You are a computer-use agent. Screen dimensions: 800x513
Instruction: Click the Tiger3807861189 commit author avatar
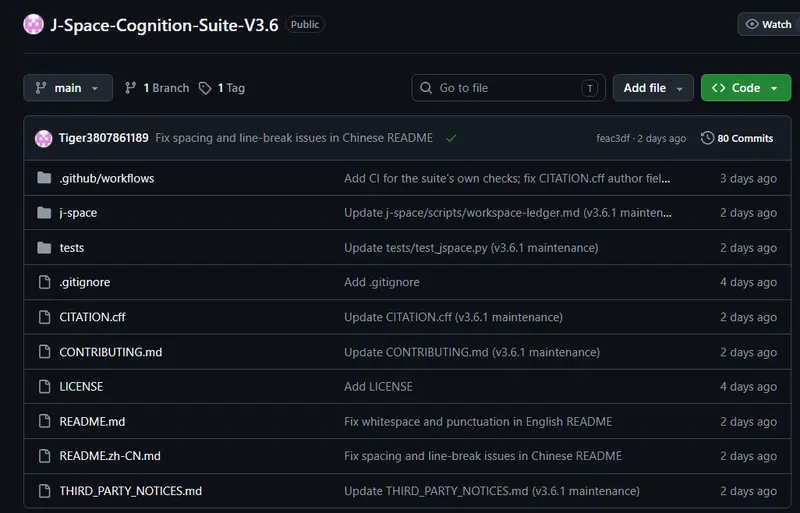pyautogui.click(x=44, y=138)
